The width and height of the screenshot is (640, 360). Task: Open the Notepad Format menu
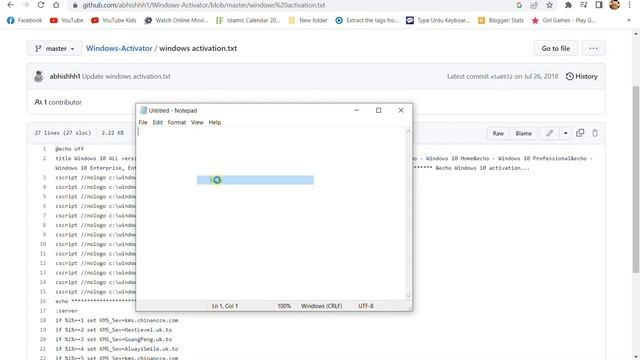177,122
